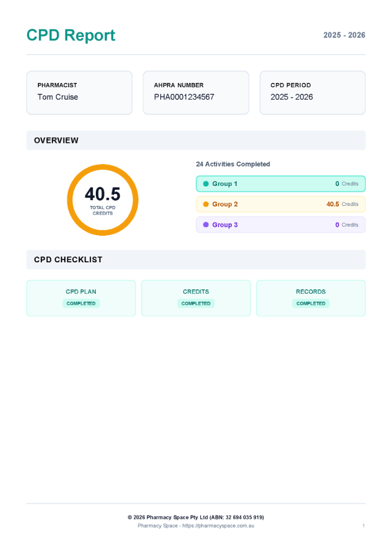
Task: Click the page number 1 in footer
Action: 363,526
